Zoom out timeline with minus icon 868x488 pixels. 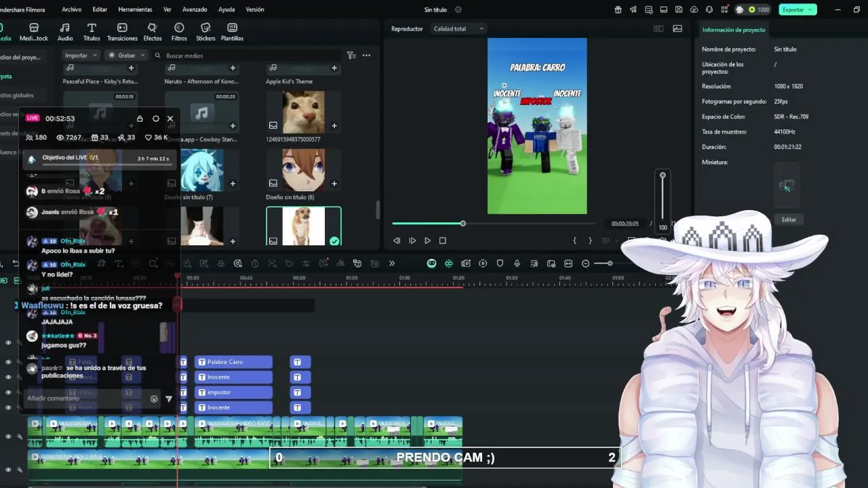click(585, 264)
